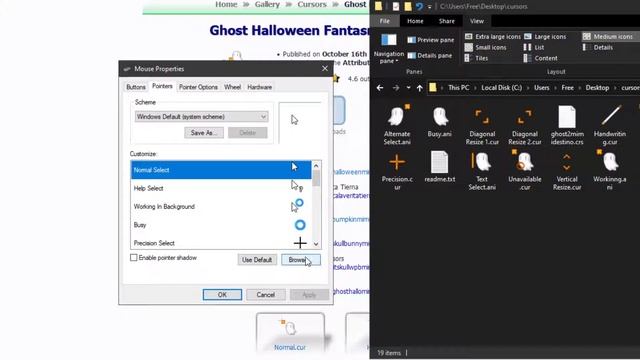Select Diagonal Resize 1.cur file
Viewport: 640px width, 360px height.
point(482,124)
